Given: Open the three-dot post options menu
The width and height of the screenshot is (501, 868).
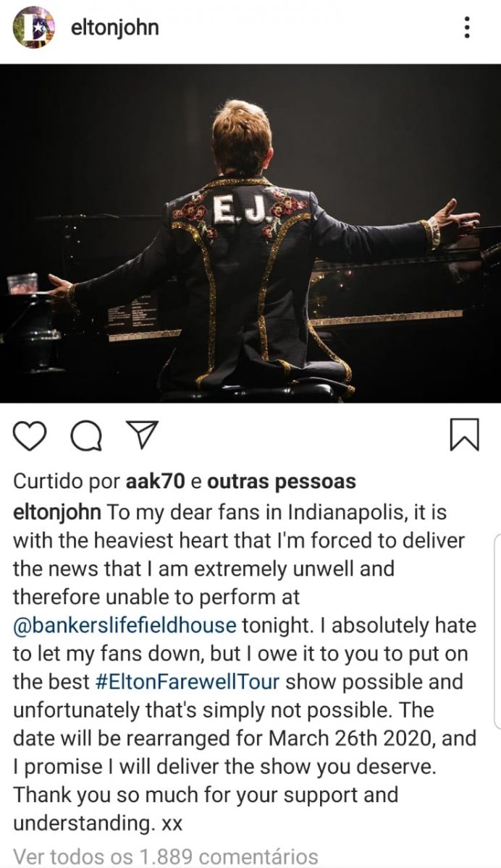Looking at the screenshot, I should point(468,27).
